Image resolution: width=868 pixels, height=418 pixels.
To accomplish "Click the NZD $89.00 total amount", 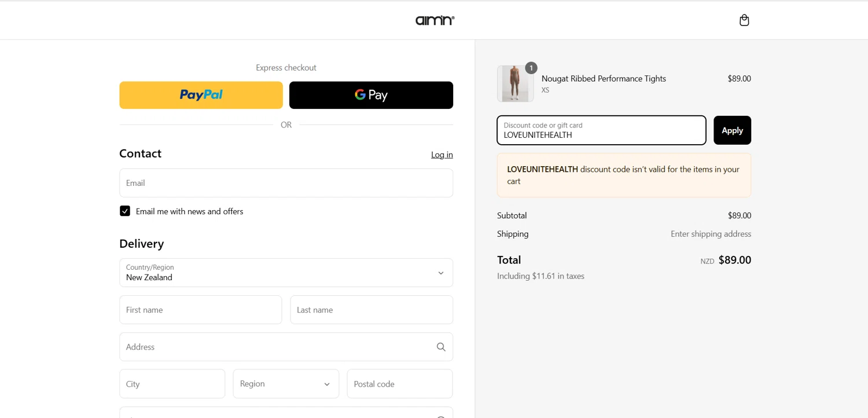I will [726, 261].
